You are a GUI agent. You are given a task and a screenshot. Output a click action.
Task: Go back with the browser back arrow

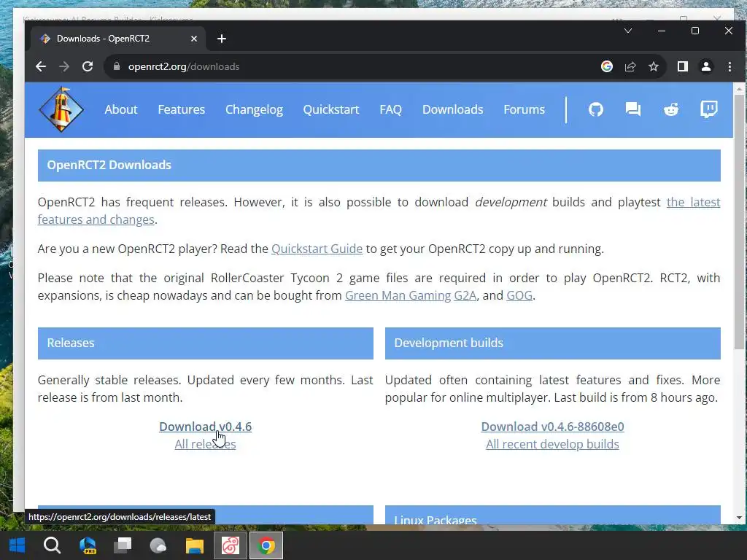(x=41, y=66)
